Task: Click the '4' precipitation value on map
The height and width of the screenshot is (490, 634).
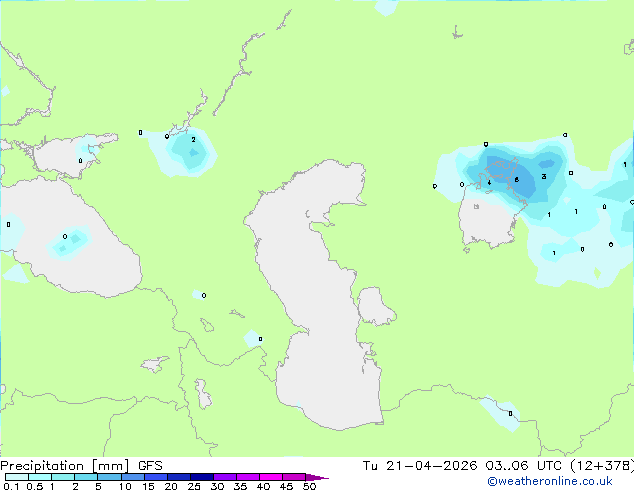Action: click(x=489, y=183)
